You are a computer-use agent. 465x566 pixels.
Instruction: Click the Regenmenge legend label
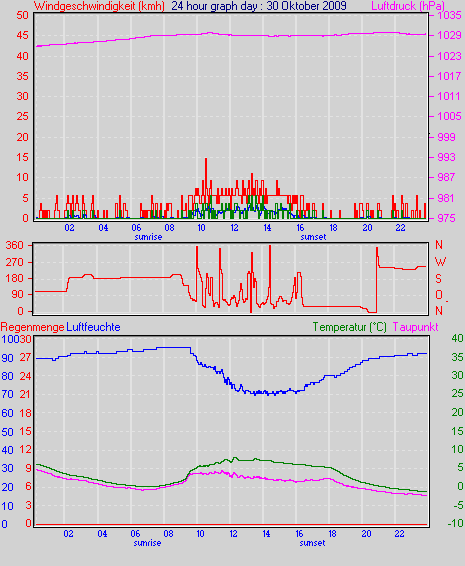click(32, 327)
